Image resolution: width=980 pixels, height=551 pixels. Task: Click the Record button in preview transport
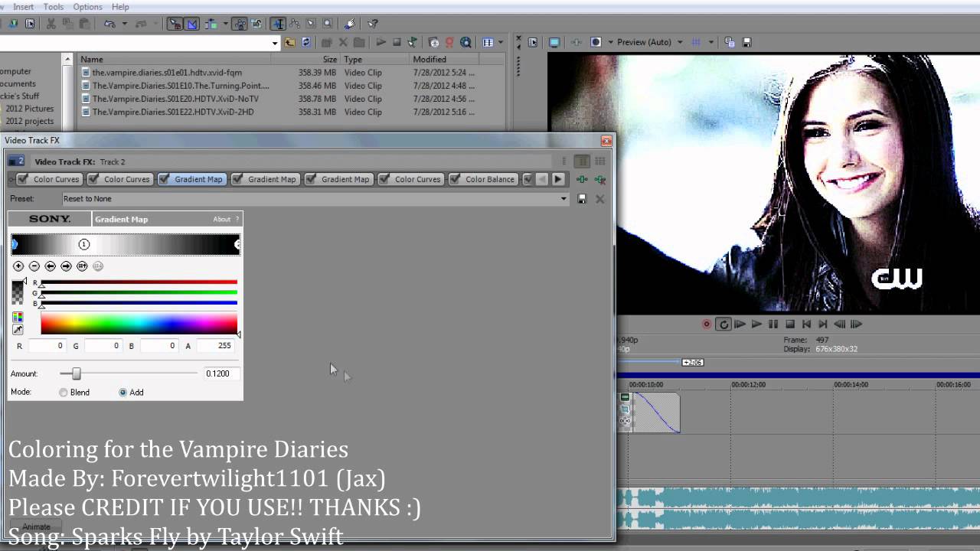pyautogui.click(x=707, y=324)
